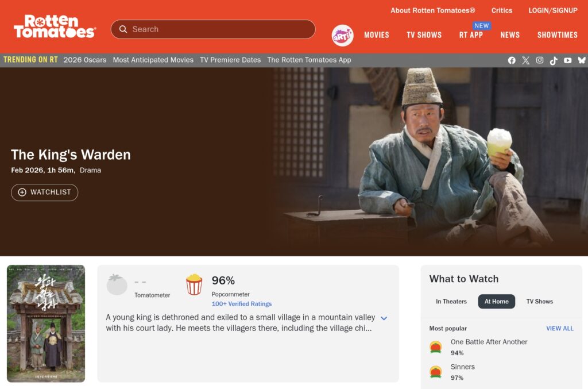Open the Instagram social icon
The height and width of the screenshot is (389, 588).
(539, 60)
